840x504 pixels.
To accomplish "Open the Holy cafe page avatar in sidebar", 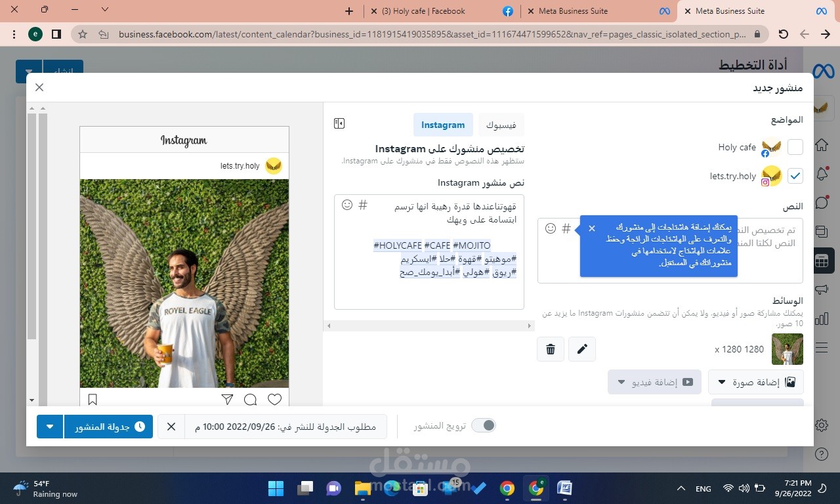I will tap(823, 108).
